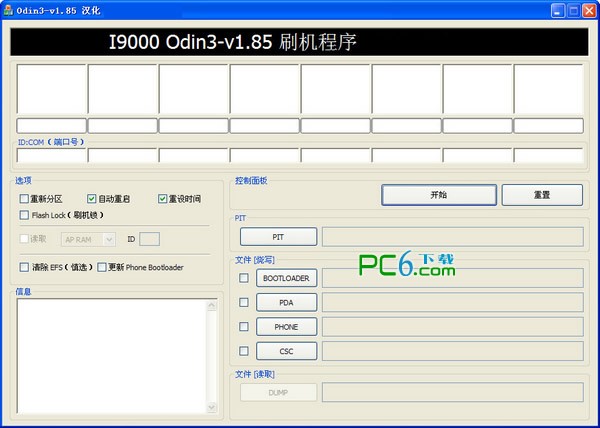Click the message log scroll up arrow
Screen dimensions: 600x428
point(212,305)
